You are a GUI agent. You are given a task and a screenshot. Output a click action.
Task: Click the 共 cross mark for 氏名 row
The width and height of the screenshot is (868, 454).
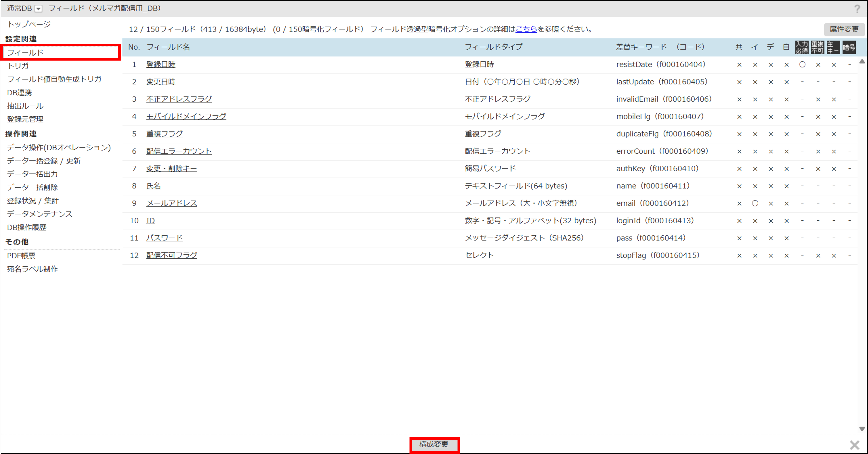pyautogui.click(x=739, y=186)
